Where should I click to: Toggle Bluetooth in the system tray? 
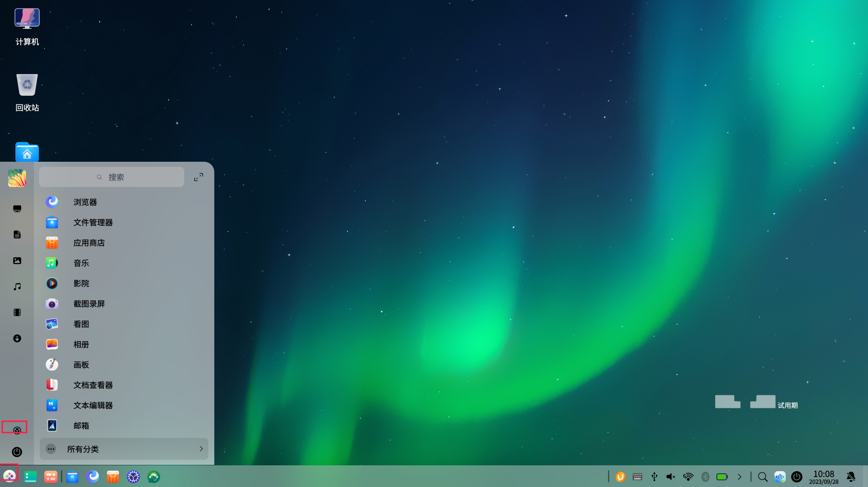(x=705, y=477)
